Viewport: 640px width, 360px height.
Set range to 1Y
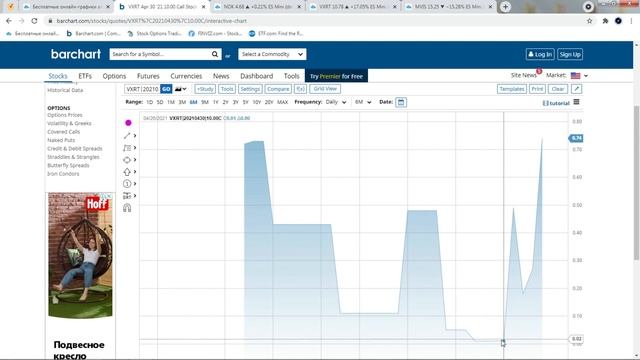216,102
